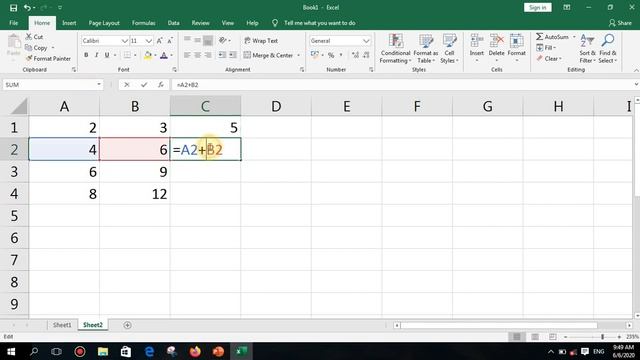
Task: Switch to the Formulas tab
Action: (143, 23)
